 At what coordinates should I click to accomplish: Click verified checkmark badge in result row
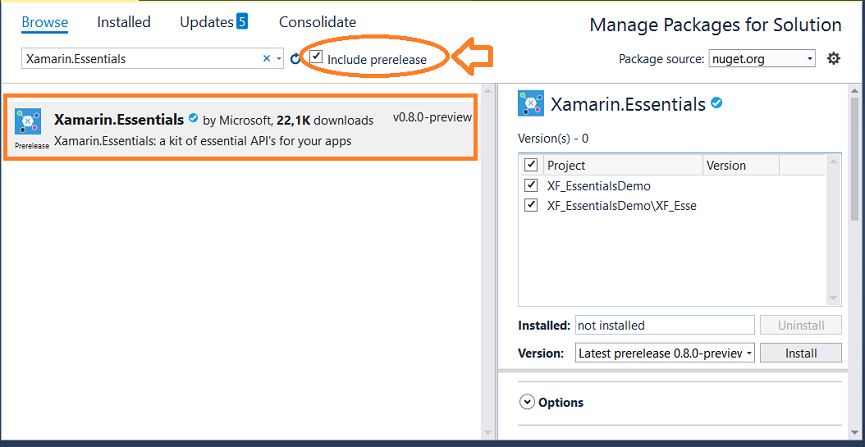tap(193, 118)
